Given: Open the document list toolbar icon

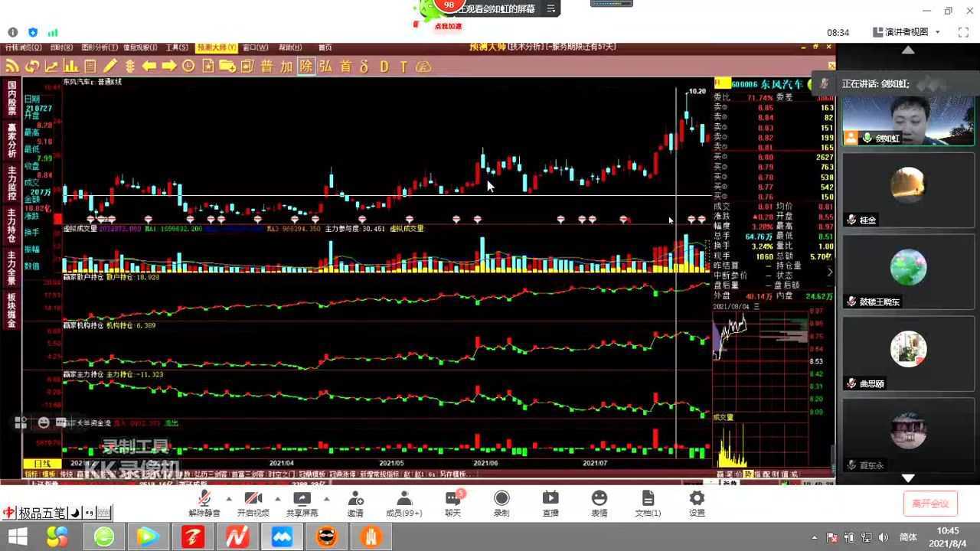Looking at the screenshot, I should 90,67.
